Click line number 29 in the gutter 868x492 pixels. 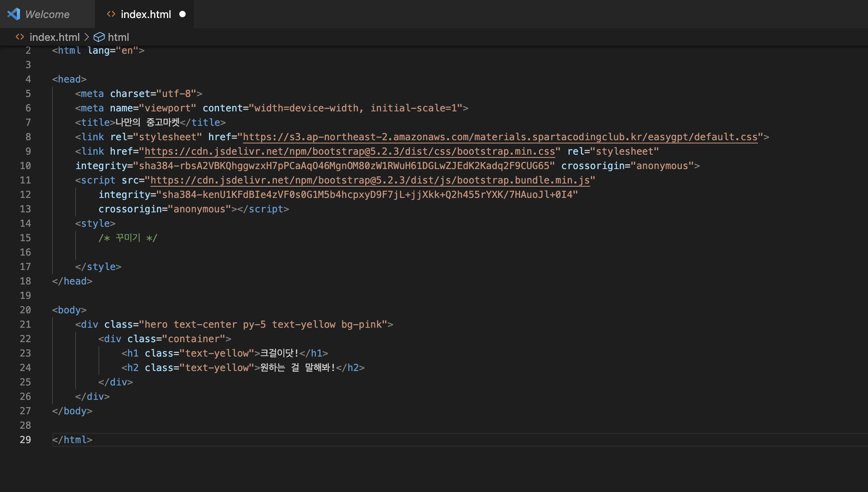(25, 440)
